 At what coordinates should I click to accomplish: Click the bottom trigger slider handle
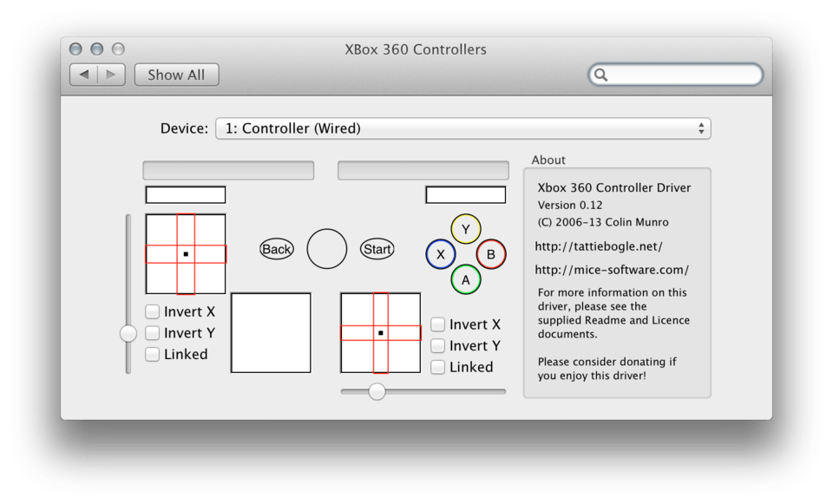(377, 391)
